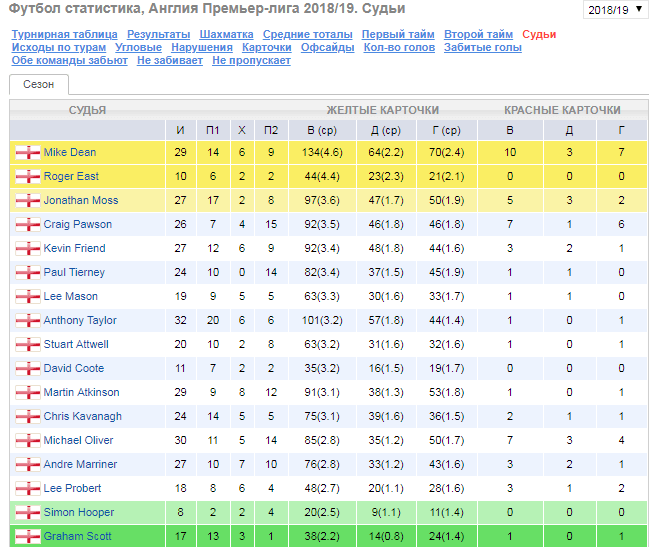Open Нарушения statistics
The width and height of the screenshot is (654, 547).
[202, 47]
